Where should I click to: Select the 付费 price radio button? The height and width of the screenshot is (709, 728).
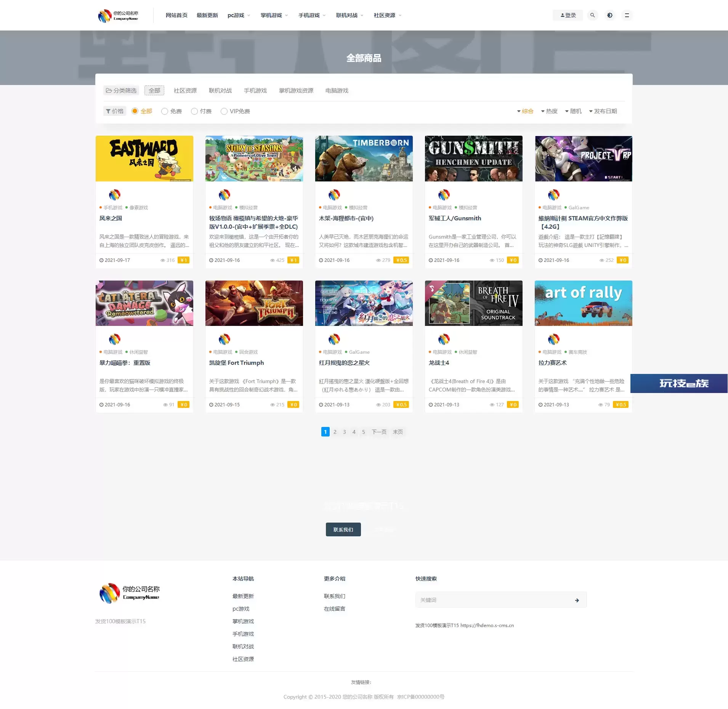point(194,111)
